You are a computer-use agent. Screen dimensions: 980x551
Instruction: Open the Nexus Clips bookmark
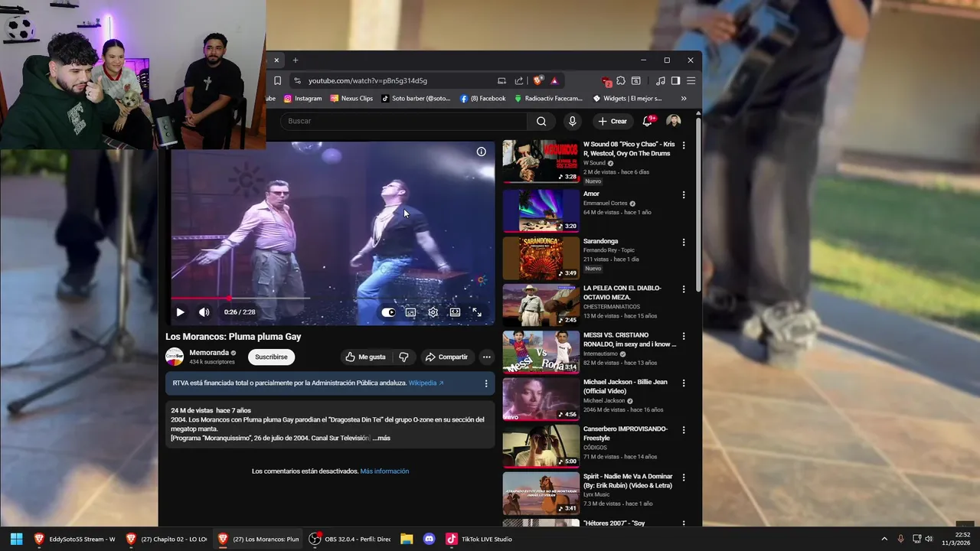coord(351,98)
